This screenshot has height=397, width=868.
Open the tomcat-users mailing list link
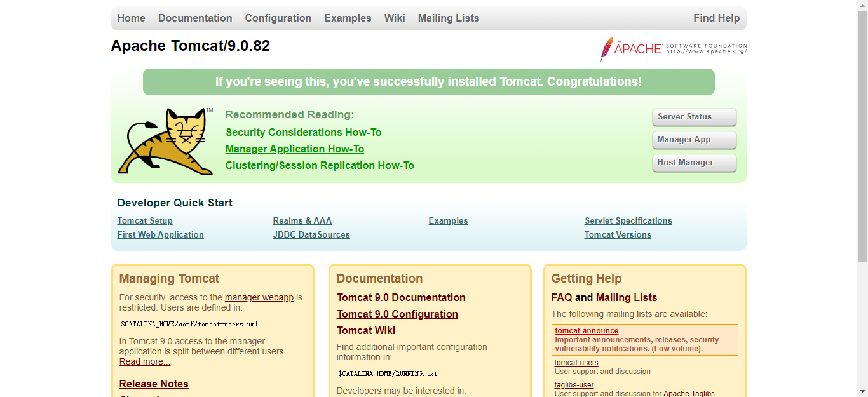pos(576,363)
